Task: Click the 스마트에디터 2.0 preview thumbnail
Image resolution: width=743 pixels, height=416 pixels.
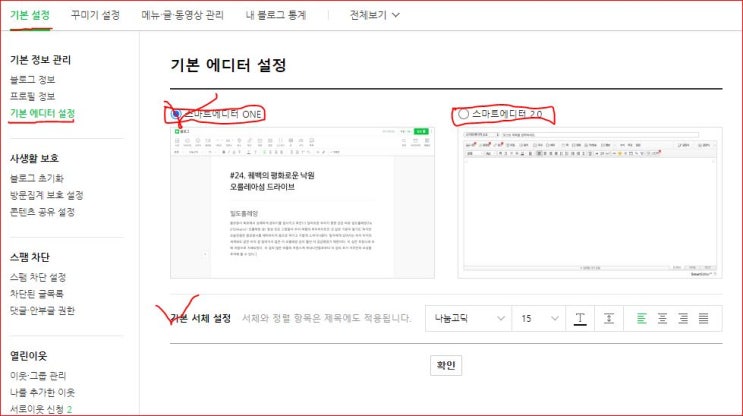Action: [x=590, y=202]
